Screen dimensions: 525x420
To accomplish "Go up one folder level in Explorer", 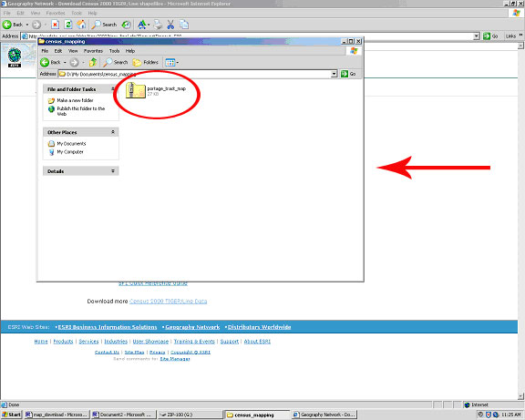I will click(93, 62).
